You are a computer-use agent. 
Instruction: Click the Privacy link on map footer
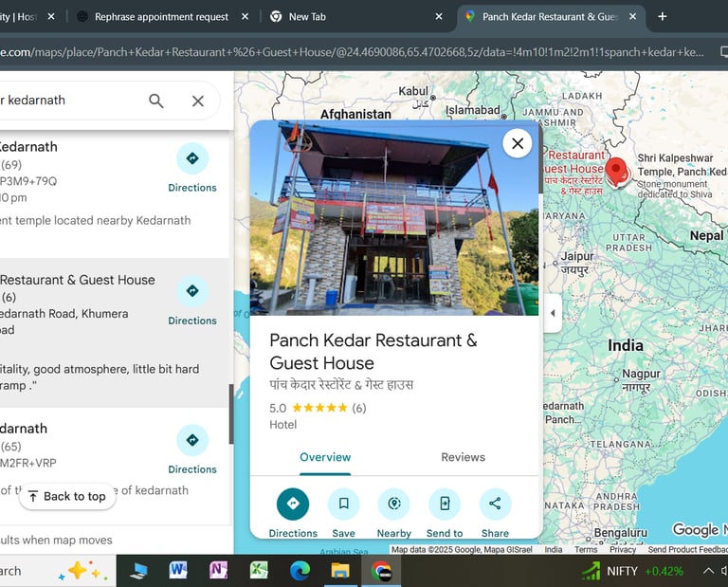[623, 550]
